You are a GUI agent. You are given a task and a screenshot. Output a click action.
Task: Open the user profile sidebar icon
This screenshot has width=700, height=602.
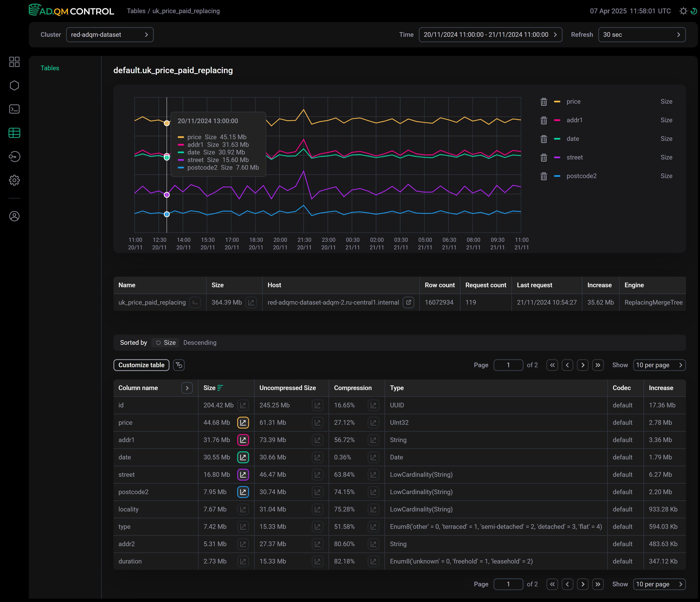click(14, 216)
